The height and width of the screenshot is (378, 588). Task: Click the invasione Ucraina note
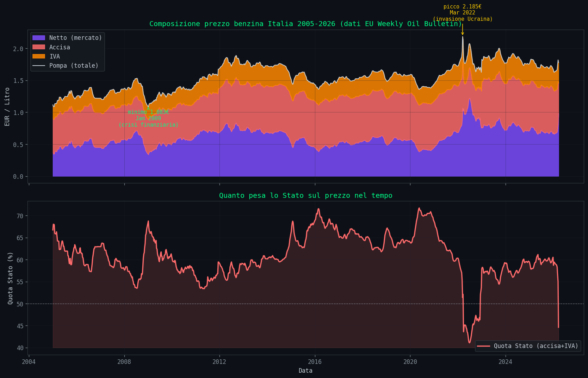463,19
